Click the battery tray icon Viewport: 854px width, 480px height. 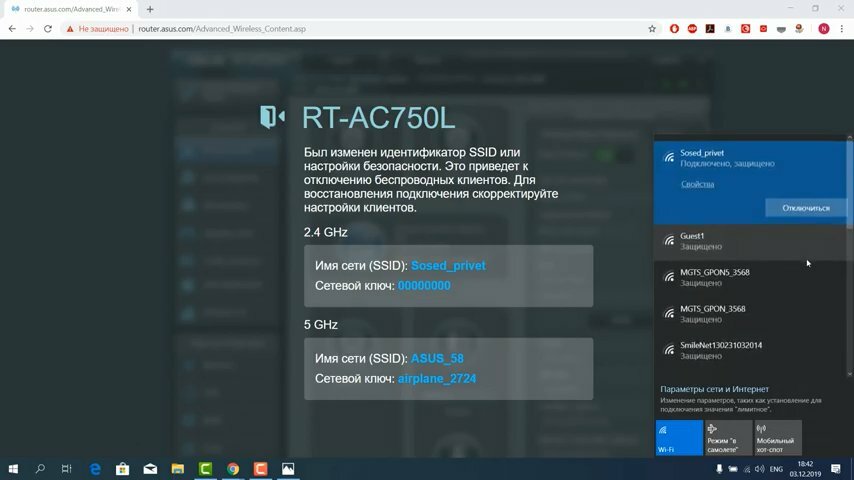click(733, 469)
